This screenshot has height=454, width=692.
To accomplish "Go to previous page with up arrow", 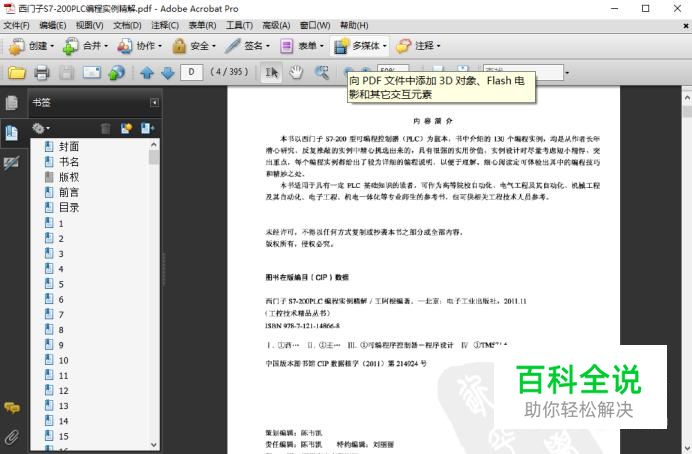I will [147, 72].
